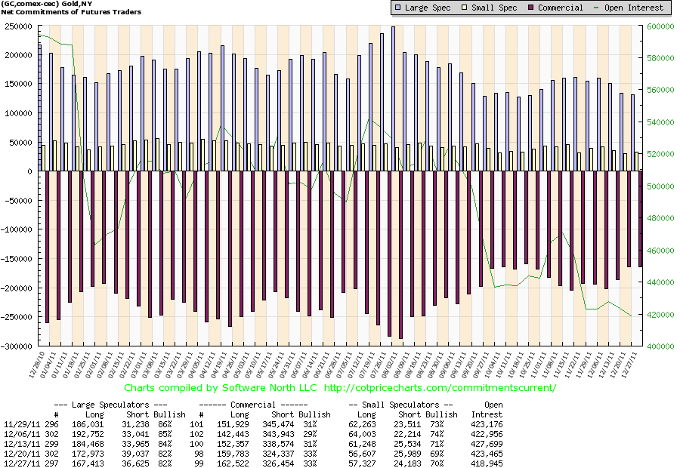This screenshot has width=680, height=468.
Task: Click the 'Open Intrest' column heading
Action: coord(487,409)
